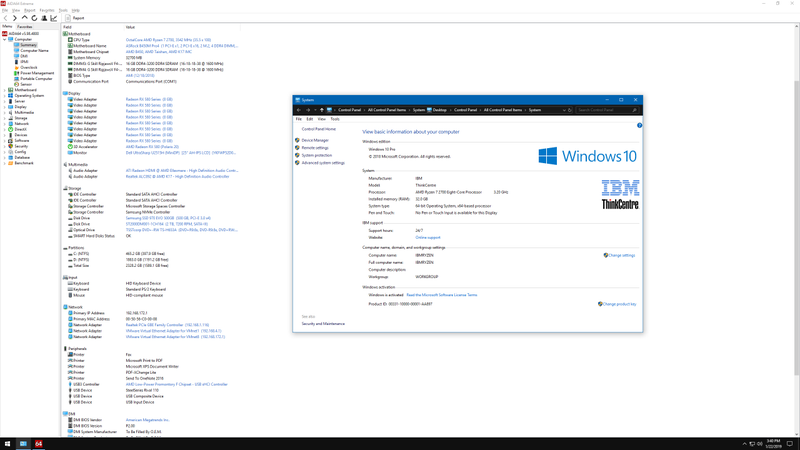Click the AIDA64 root node icon in the tree
800x450 pixels.
click(5, 34)
